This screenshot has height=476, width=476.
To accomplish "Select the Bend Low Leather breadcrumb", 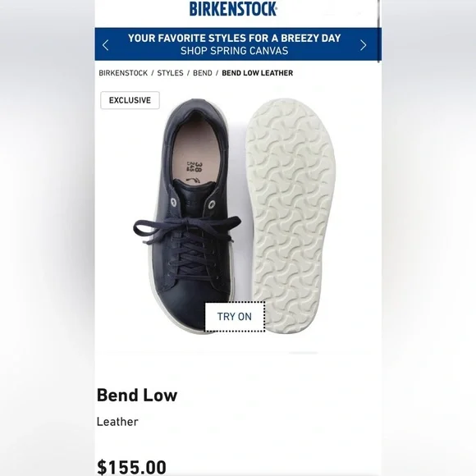I will 258,73.
